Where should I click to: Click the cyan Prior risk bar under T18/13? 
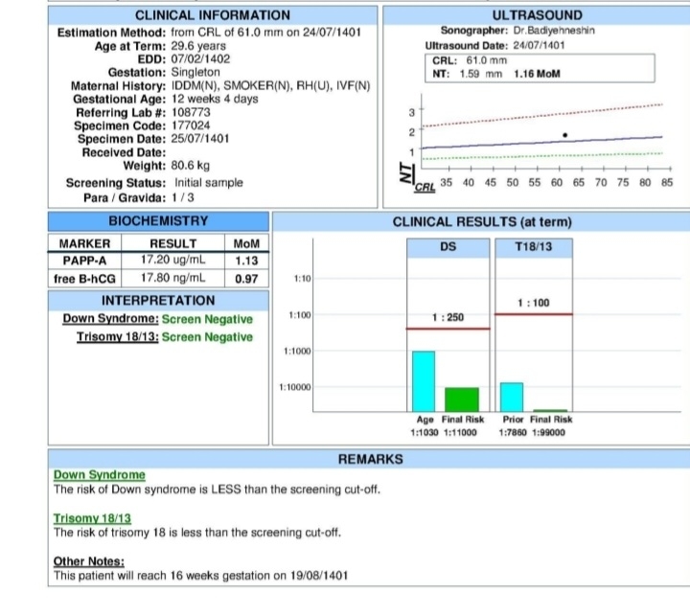513,396
